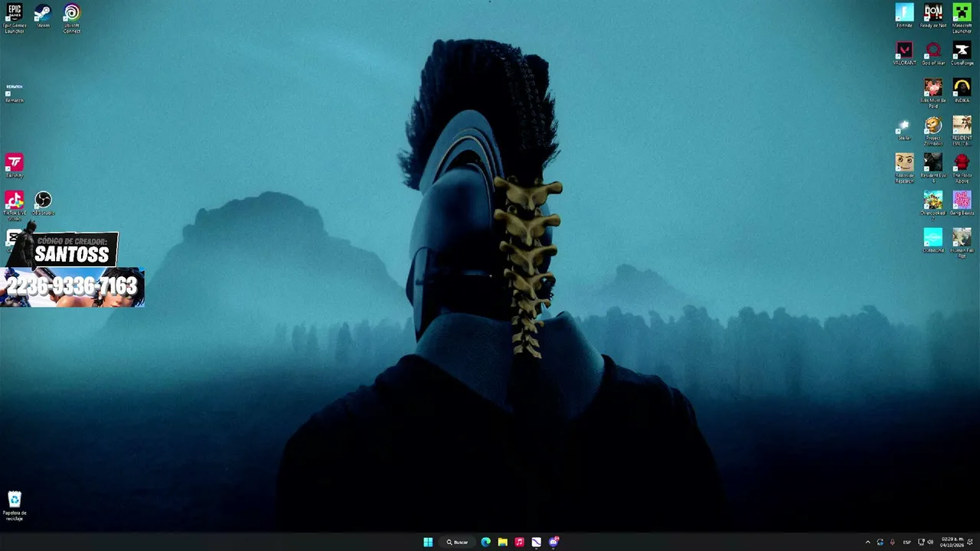Open the OBS Studio desktop icon

point(43,204)
